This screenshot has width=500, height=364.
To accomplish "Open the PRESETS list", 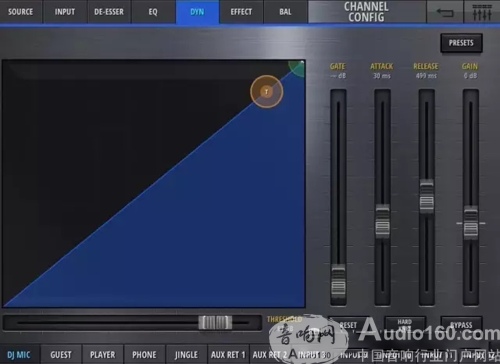I will 461,43.
